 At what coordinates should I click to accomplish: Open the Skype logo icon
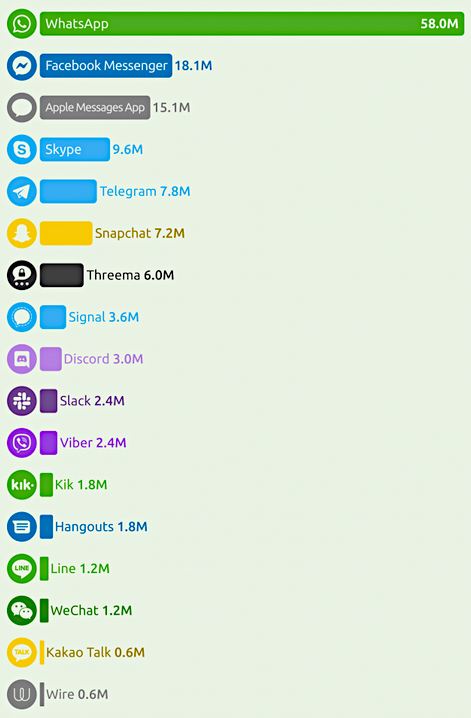pos(22,150)
